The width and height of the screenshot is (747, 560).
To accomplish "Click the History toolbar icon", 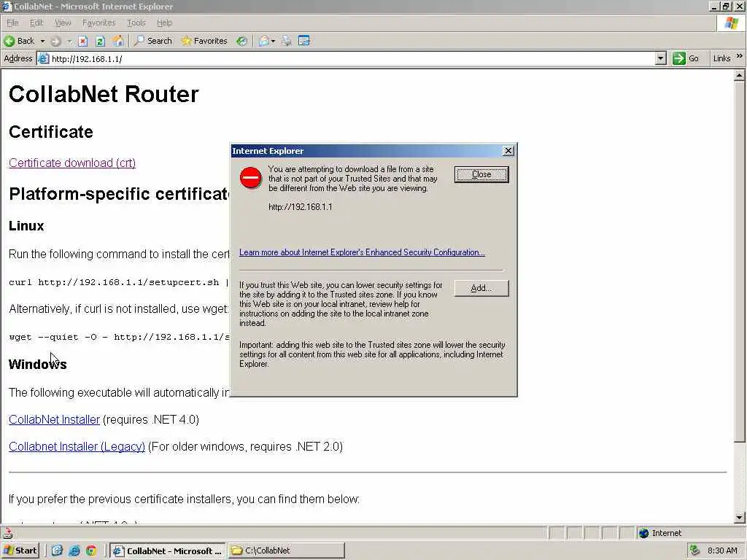I will point(242,41).
